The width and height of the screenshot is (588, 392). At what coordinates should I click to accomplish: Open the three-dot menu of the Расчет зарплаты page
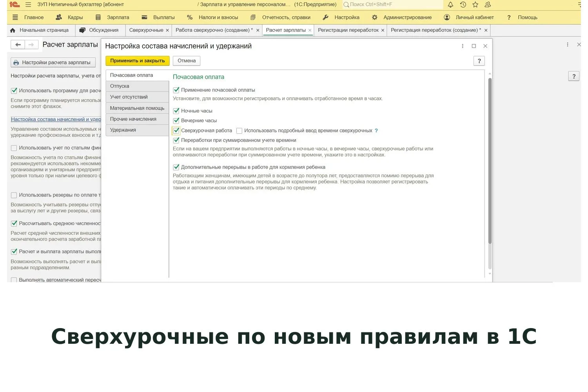coord(567,45)
